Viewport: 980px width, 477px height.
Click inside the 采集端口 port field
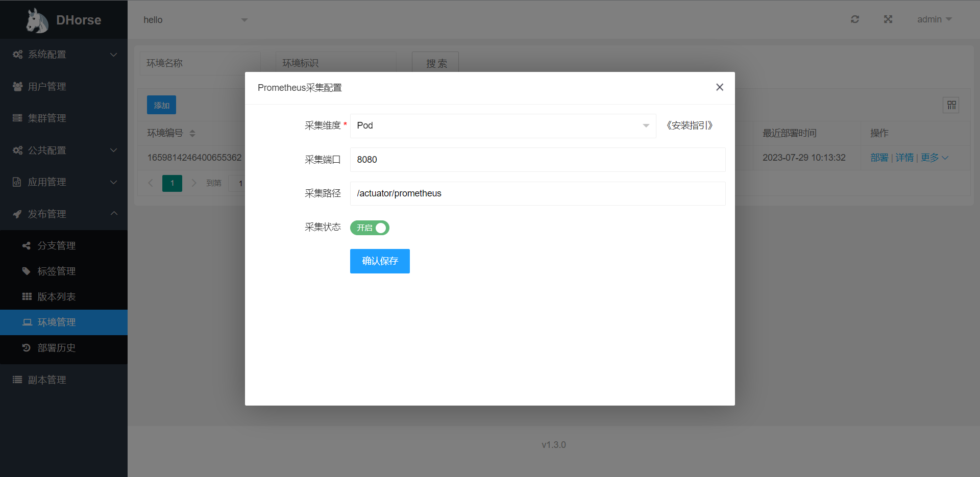pyautogui.click(x=537, y=159)
